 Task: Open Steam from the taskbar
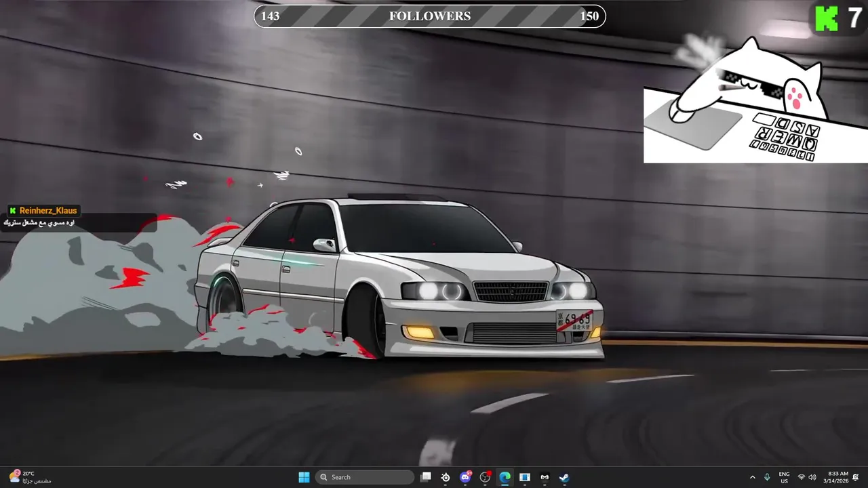pyautogui.click(x=564, y=477)
